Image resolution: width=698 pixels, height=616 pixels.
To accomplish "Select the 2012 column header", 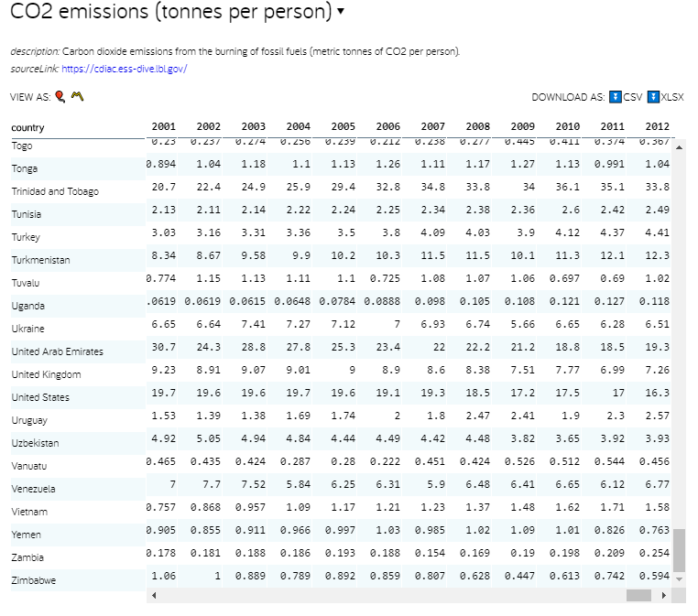I will click(x=657, y=126).
